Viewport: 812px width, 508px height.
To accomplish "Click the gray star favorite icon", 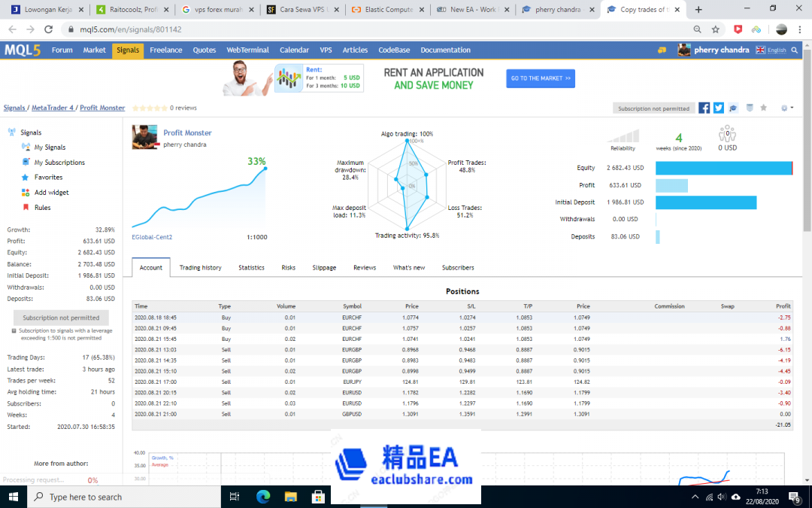I will [x=764, y=108].
